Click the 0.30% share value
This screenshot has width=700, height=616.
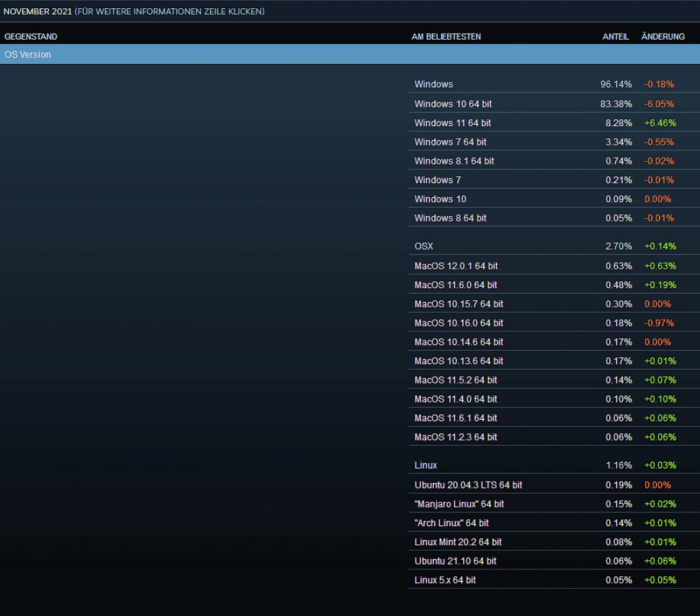(619, 304)
